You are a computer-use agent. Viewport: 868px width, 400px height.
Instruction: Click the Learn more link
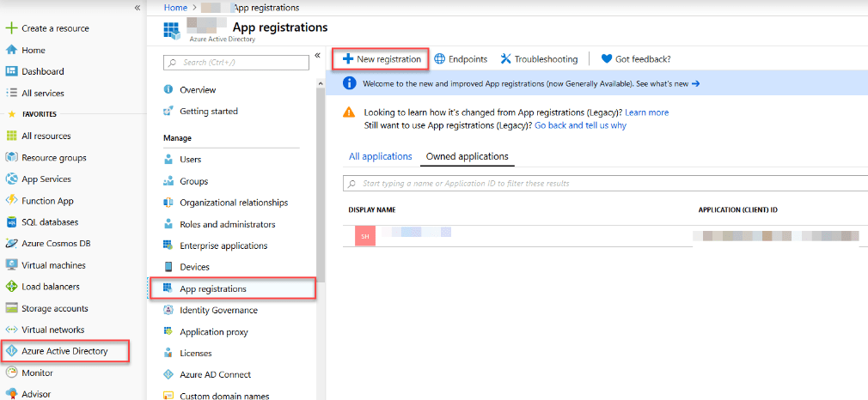pyautogui.click(x=646, y=112)
